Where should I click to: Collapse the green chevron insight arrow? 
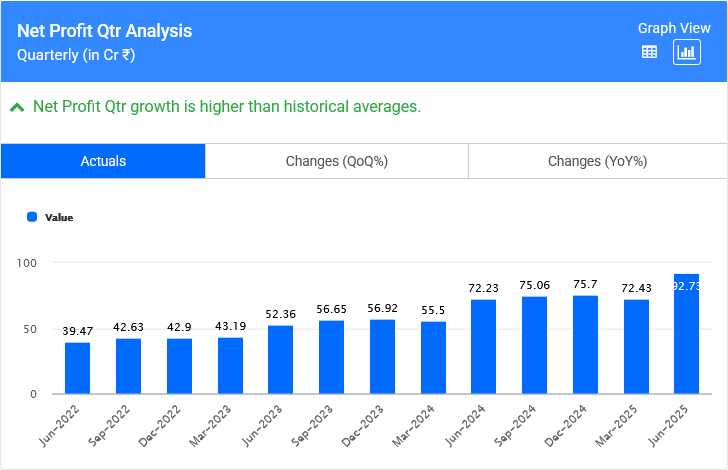click(x=17, y=107)
